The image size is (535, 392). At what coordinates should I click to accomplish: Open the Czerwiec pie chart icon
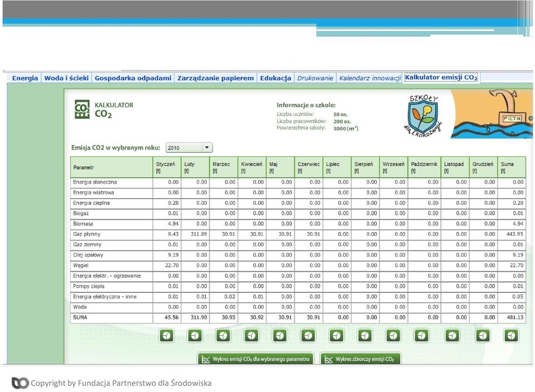click(308, 336)
